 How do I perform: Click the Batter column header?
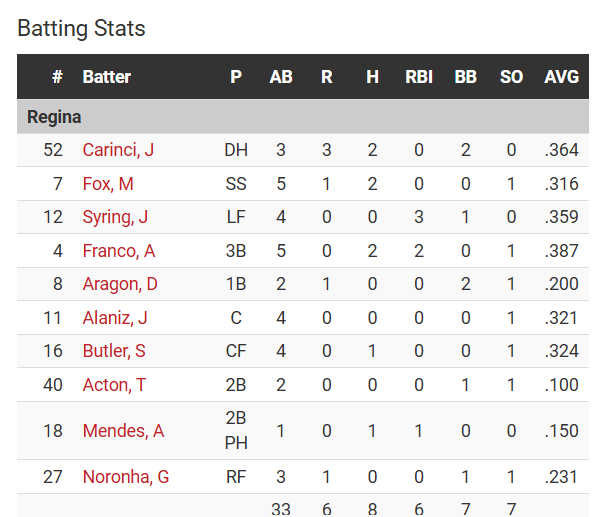coord(106,77)
